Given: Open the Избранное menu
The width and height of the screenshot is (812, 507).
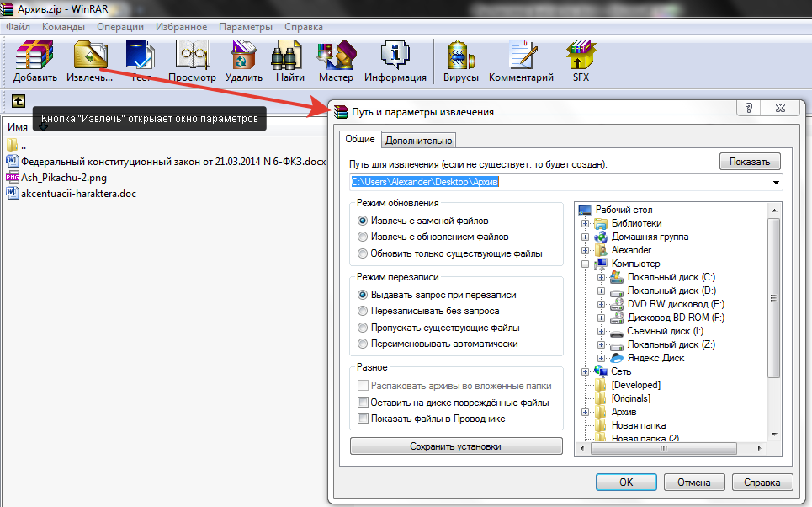Looking at the screenshot, I should point(181,27).
